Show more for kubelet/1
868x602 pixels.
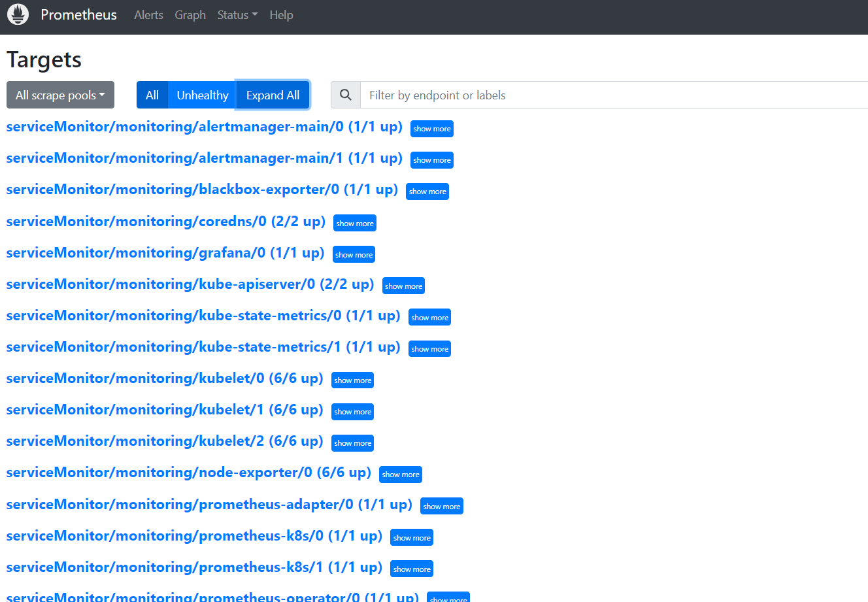(x=353, y=411)
